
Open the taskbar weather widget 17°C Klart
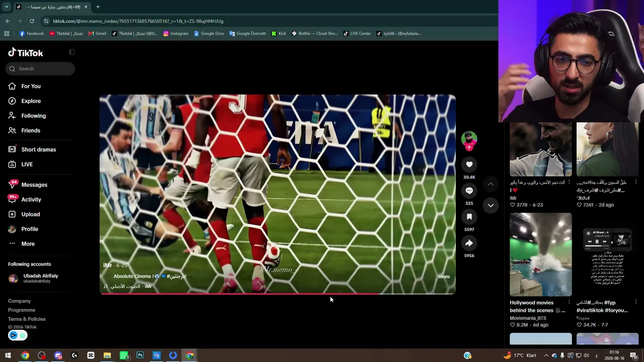pos(519,355)
